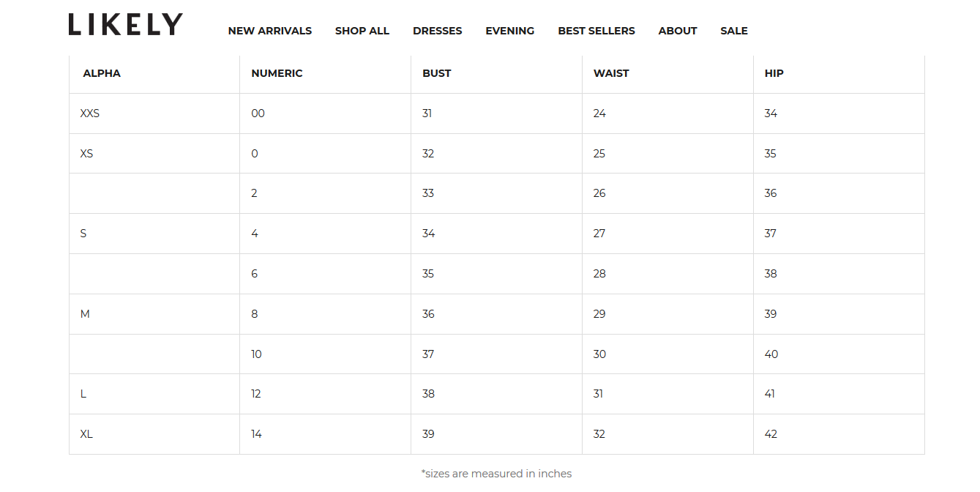Click the ALPHA column header
Viewport: 980px width, 492px height.
click(x=102, y=73)
